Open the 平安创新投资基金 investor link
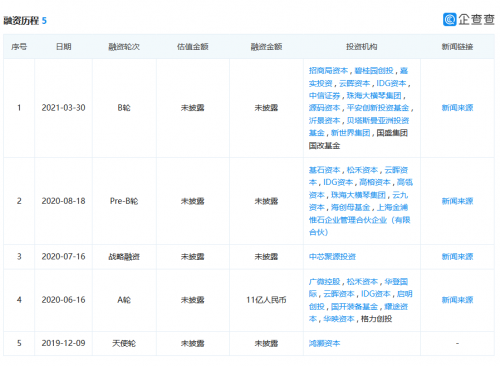 tap(378, 108)
